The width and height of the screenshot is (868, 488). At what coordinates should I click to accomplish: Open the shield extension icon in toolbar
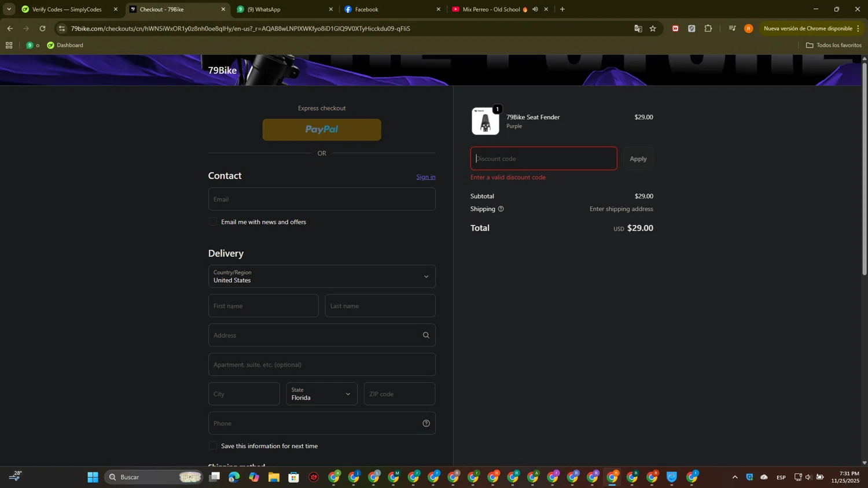click(x=692, y=28)
